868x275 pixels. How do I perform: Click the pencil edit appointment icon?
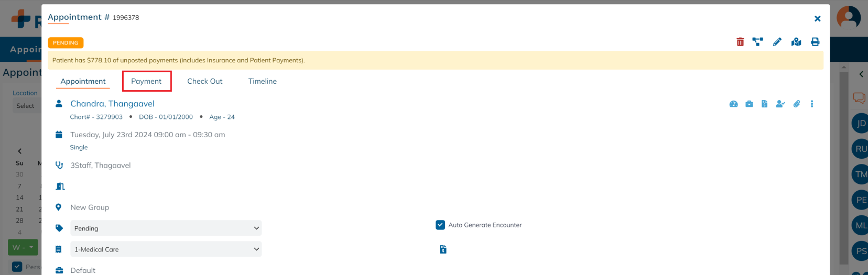point(777,42)
